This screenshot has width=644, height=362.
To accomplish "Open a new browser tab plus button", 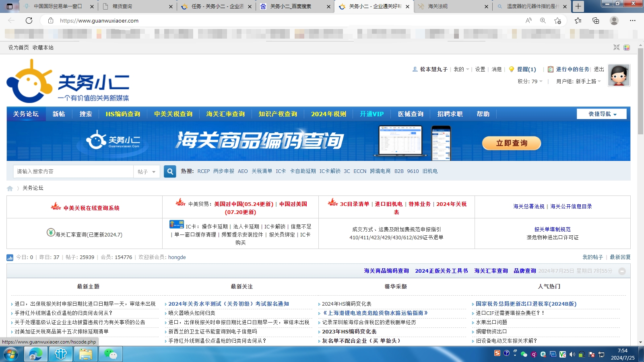I will pyautogui.click(x=578, y=6).
